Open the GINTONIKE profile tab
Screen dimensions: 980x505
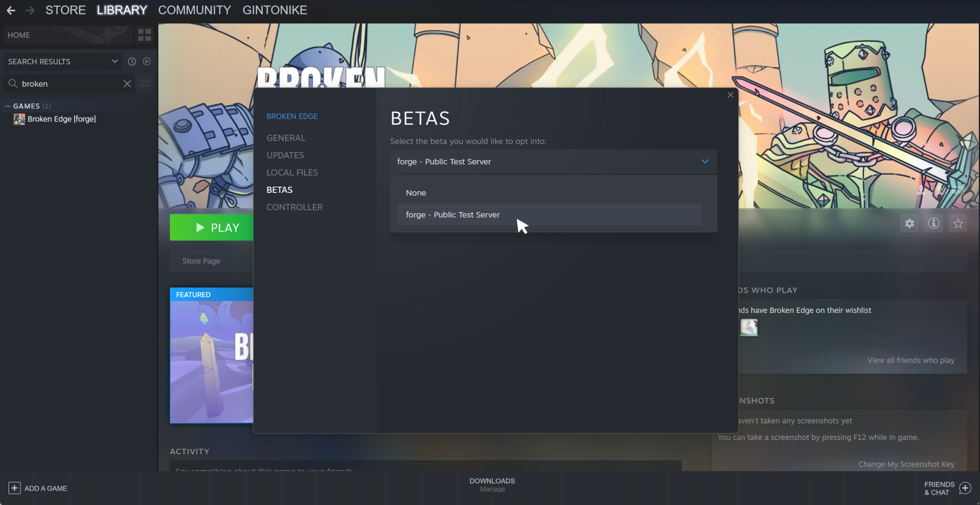tap(274, 10)
